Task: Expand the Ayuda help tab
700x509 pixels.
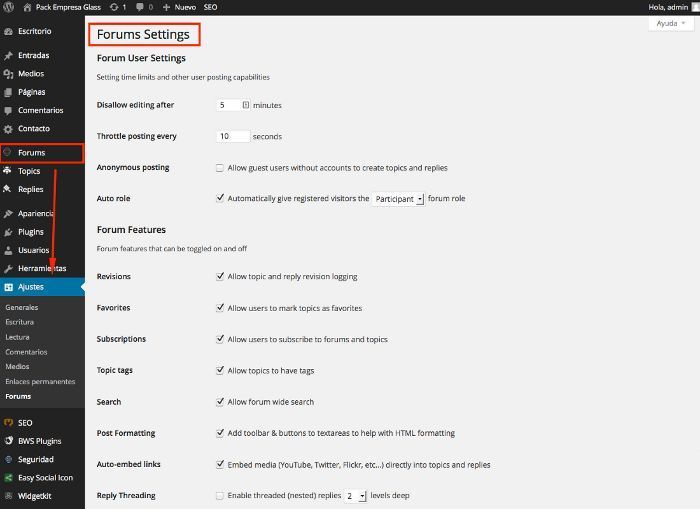Action: coord(671,23)
